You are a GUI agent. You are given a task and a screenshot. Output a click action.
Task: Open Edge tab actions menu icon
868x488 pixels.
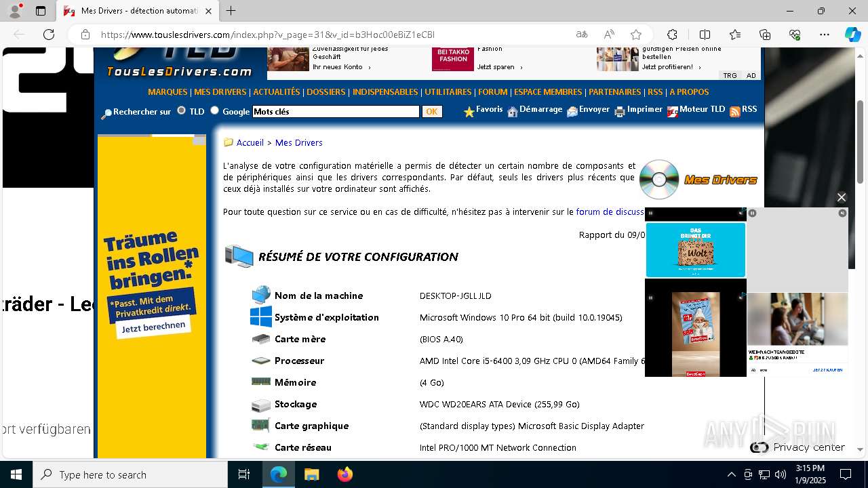41,11
